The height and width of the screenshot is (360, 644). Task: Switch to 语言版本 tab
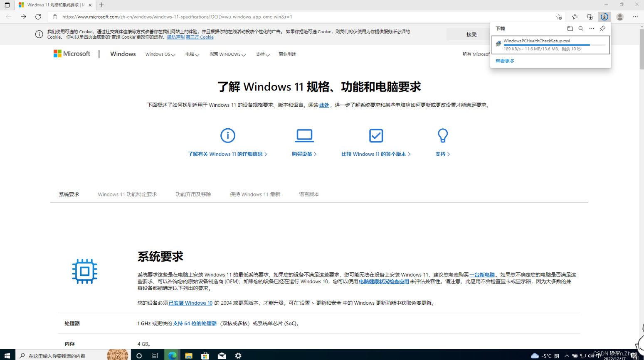(x=309, y=194)
